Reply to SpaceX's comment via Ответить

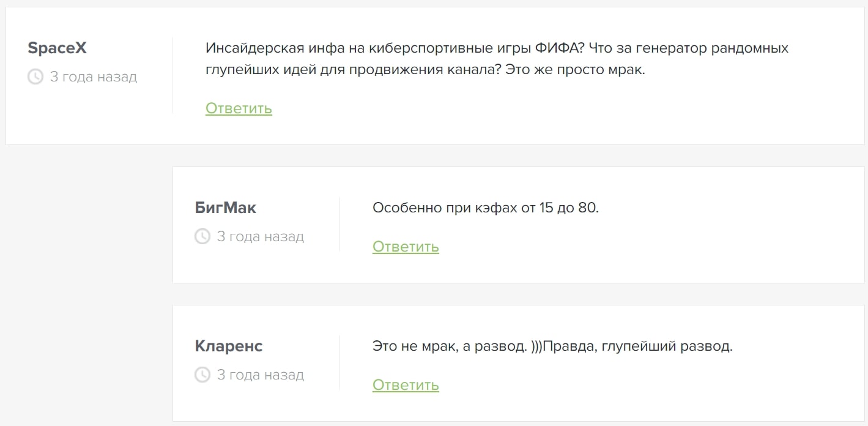tap(239, 108)
